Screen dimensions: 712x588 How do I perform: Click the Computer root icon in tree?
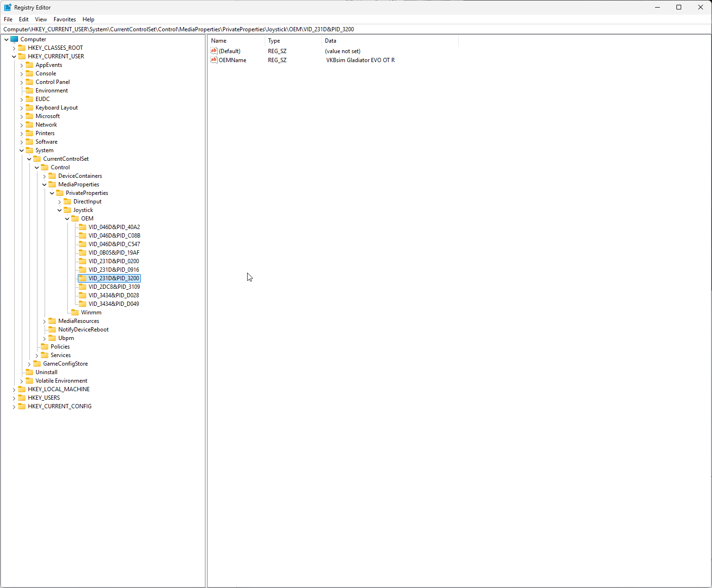(14, 39)
